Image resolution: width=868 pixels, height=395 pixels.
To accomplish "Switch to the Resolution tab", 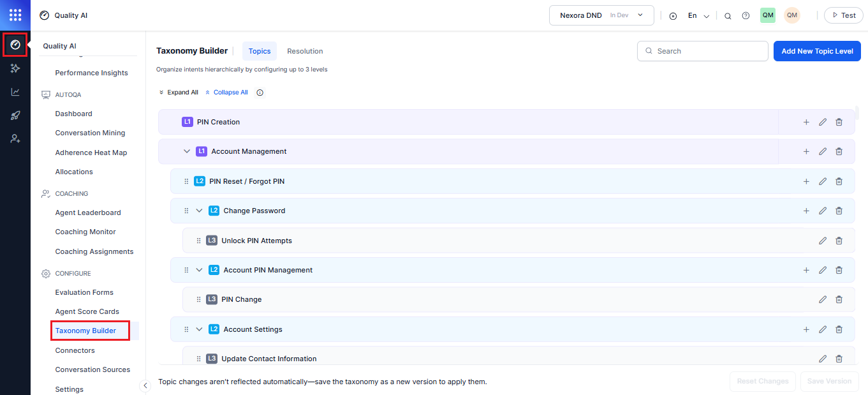I will point(305,51).
